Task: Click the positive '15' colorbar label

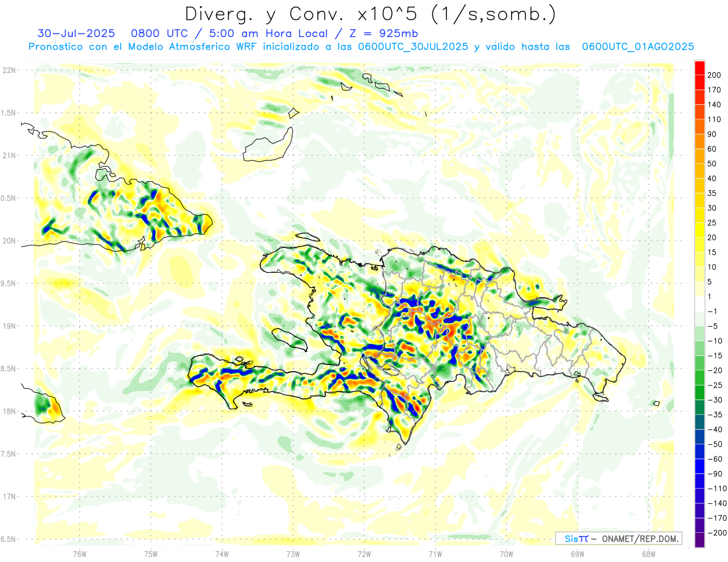Action: tap(712, 252)
